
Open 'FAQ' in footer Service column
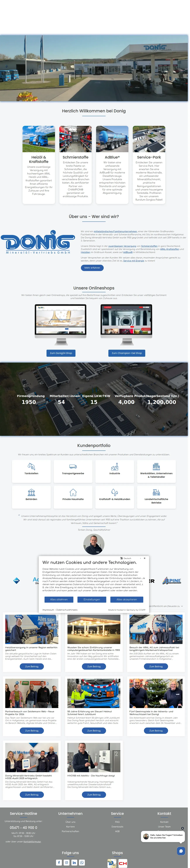pos(117,822)
